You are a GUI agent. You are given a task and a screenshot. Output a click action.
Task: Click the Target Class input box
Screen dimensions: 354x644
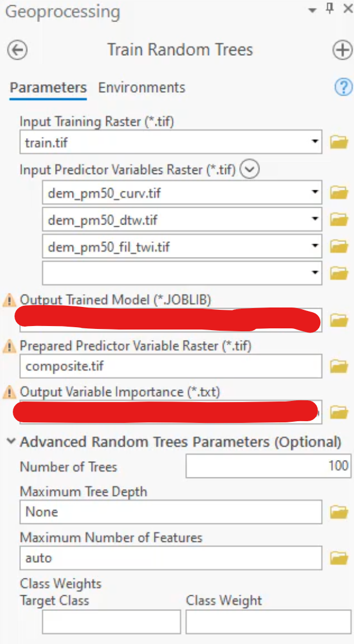[x=111, y=622]
